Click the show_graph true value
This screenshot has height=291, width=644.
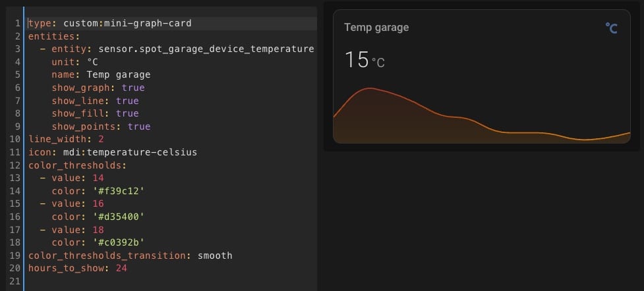[133, 88]
